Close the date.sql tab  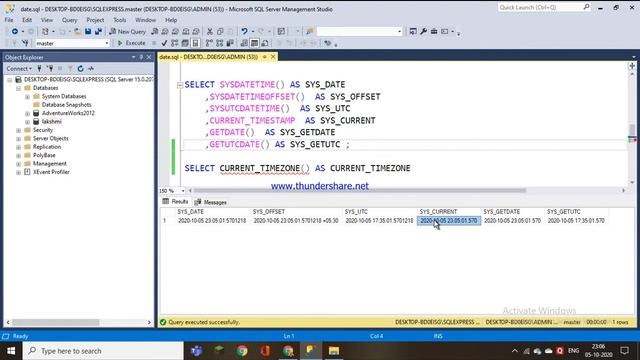click(273, 57)
